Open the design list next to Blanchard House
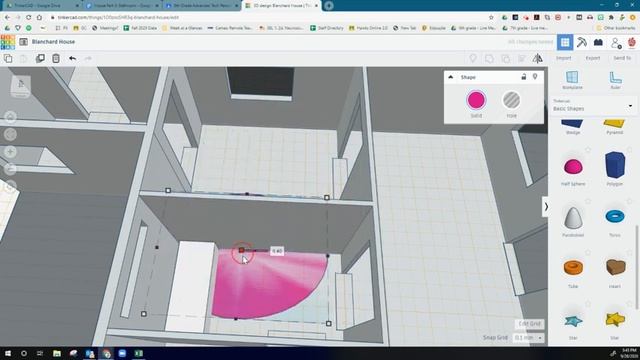This screenshot has width=640, height=360. [24, 42]
